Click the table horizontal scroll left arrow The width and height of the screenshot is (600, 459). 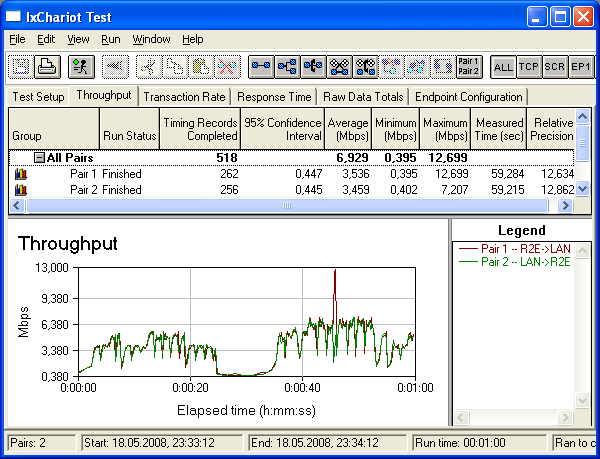pos(16,206)
